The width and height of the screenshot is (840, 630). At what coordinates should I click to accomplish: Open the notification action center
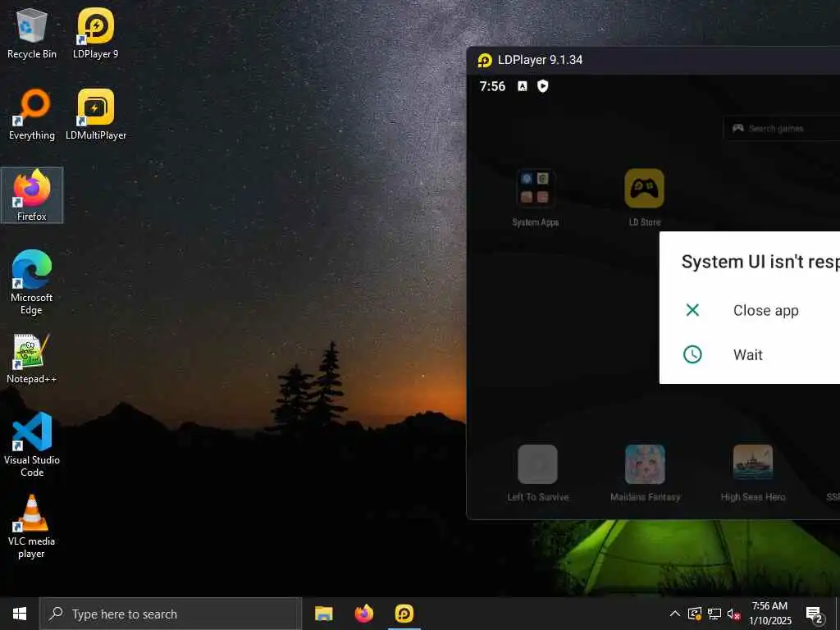(x=815, y=614)
